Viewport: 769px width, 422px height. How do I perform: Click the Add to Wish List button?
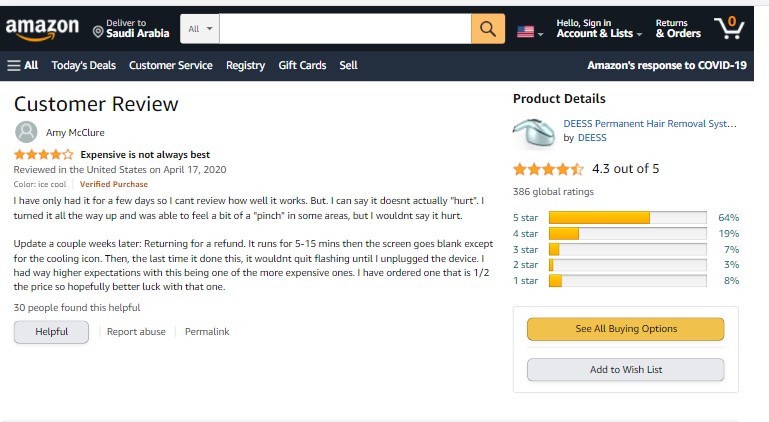coord(625,370)
